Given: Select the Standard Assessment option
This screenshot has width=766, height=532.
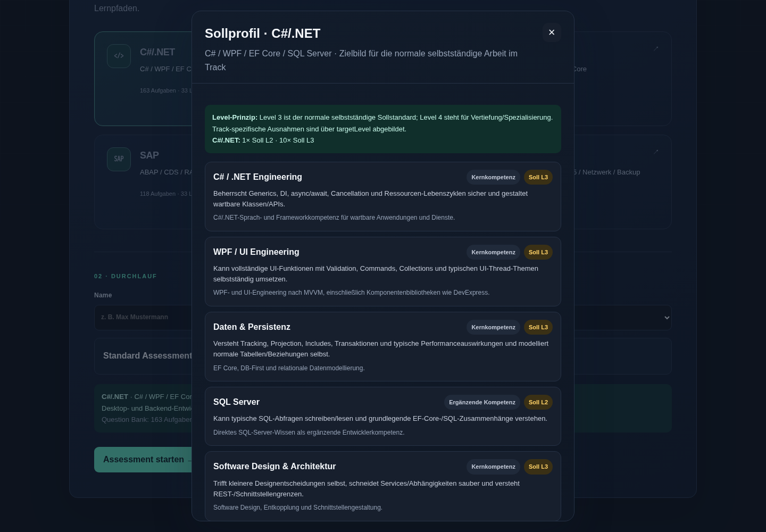Looking at the screenshot, I should (x=143, y=356).
